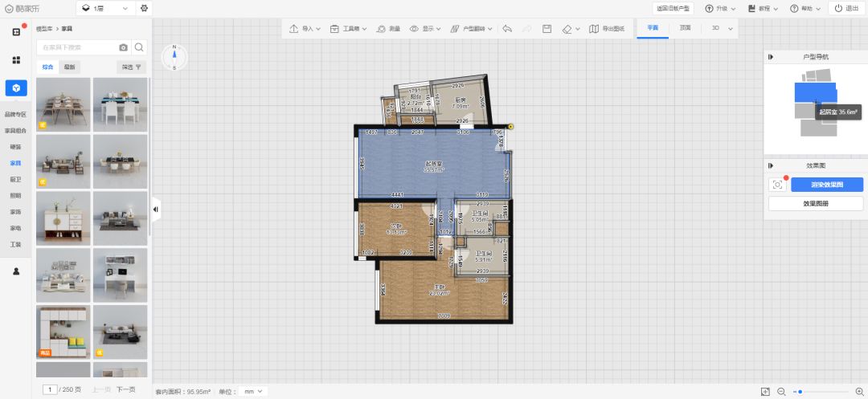Select the 最新 newest sort tab
The image size is (868, 399).
69,67
